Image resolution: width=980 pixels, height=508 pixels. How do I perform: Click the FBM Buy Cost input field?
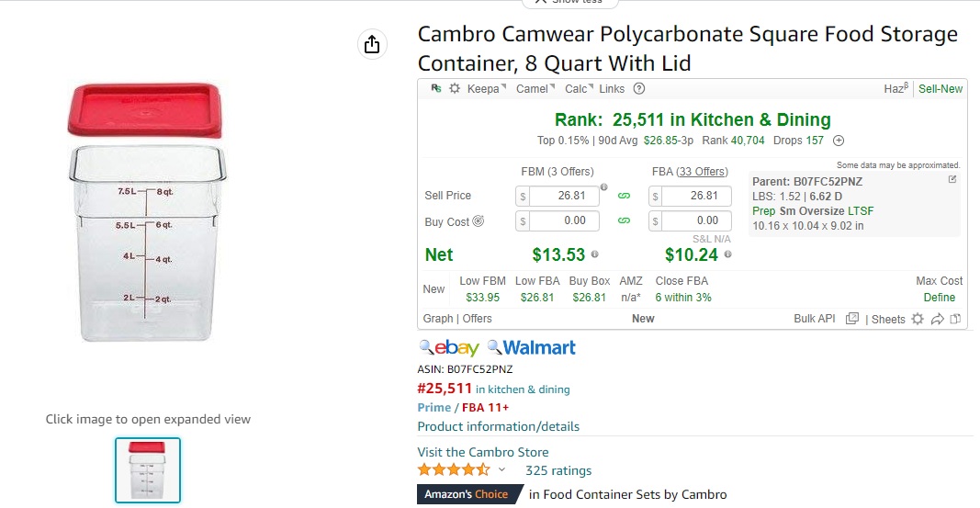557,220
